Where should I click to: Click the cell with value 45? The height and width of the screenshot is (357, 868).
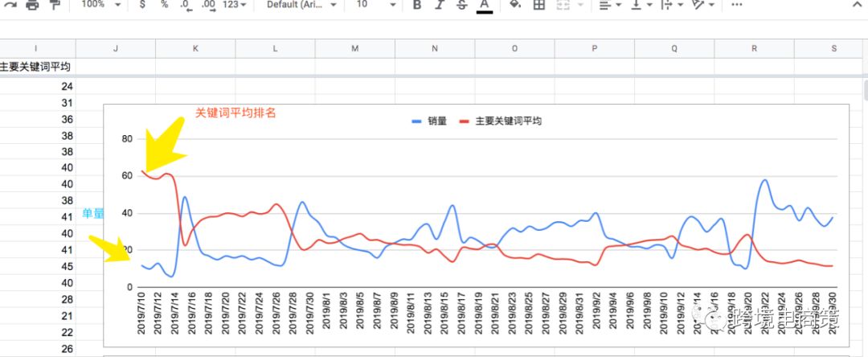[38, 267]
